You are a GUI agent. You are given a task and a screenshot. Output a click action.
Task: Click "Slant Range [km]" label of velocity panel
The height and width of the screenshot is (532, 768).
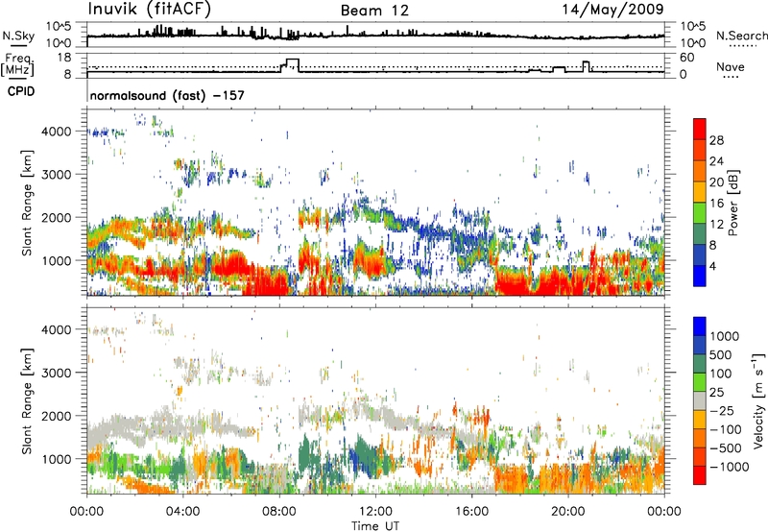pyautogui.click(x=27, y=401)
